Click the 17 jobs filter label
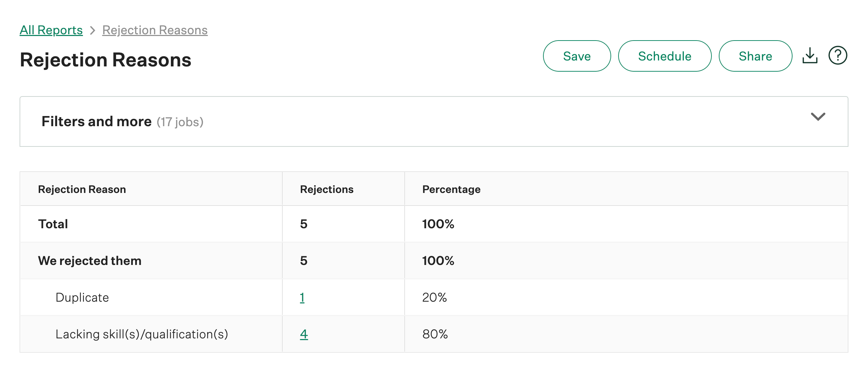 [x=180, y=122]
